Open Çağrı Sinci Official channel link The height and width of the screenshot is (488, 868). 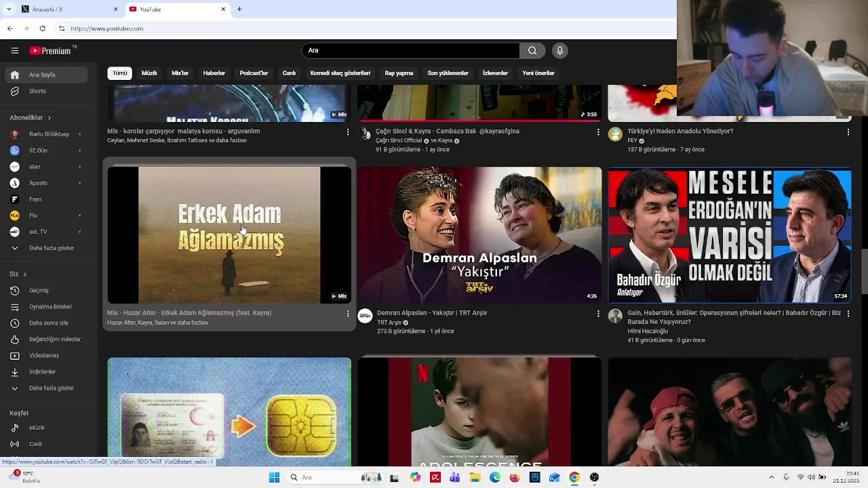pos(399,141)
